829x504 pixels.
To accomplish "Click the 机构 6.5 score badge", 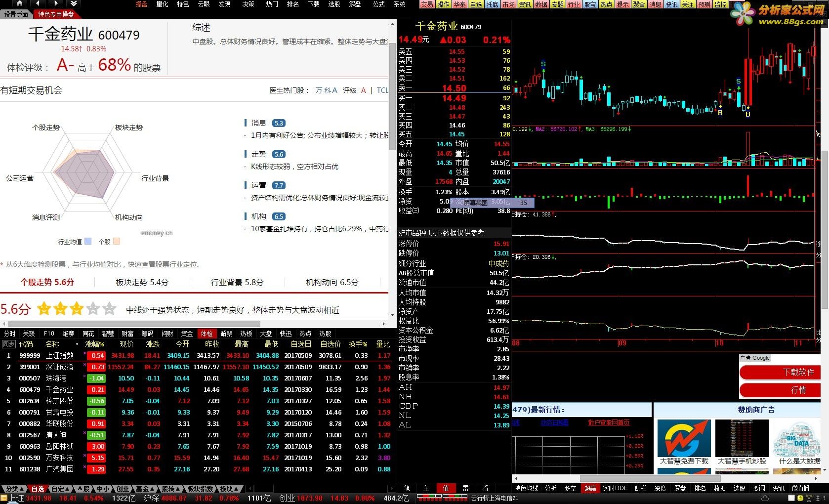I will coord(279,216).
